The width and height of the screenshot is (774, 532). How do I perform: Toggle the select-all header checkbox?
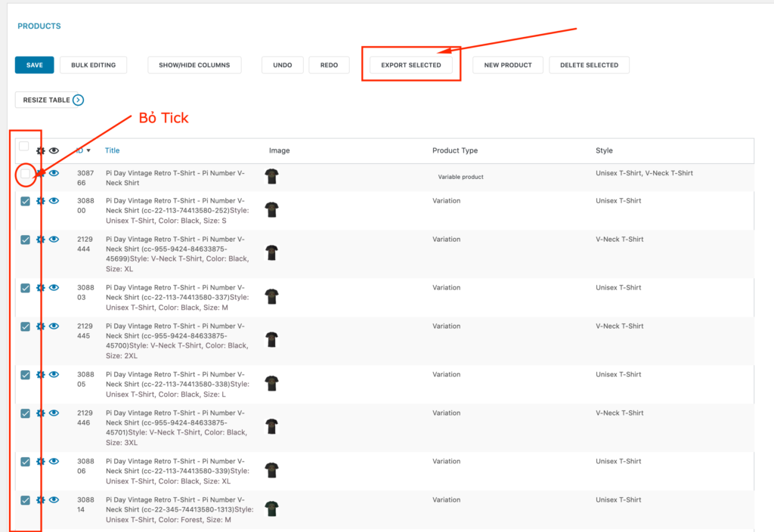(23, 147)
